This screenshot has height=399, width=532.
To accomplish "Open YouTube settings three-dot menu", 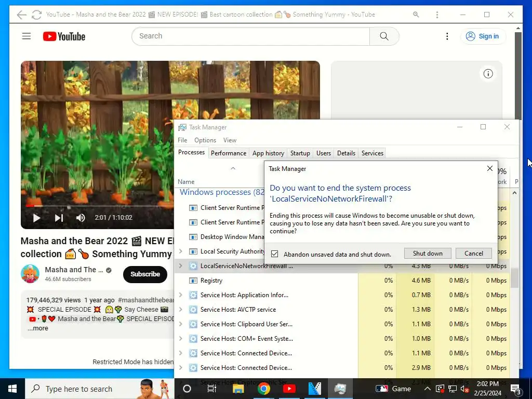I will click(447, 36).
